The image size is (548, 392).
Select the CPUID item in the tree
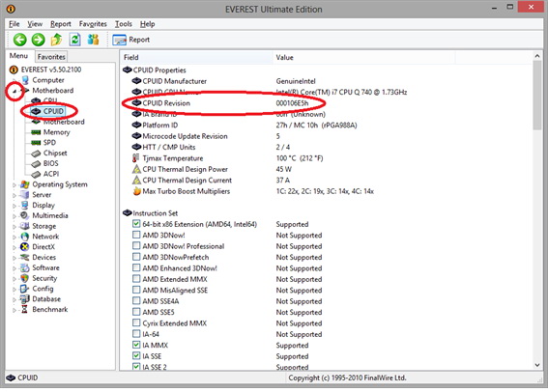53,111
